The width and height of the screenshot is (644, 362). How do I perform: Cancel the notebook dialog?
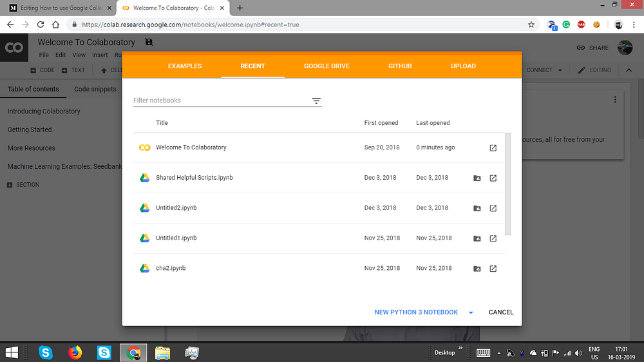(500, 312)
